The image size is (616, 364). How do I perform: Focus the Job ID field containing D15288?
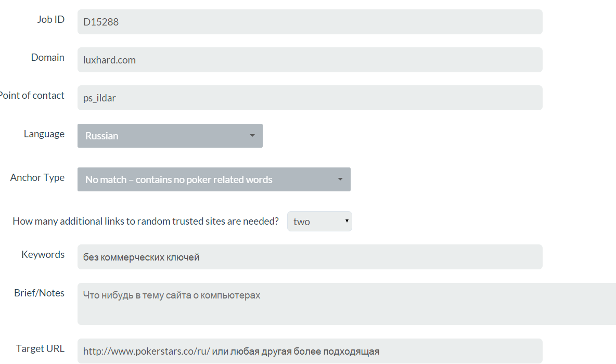click(310, 22)
